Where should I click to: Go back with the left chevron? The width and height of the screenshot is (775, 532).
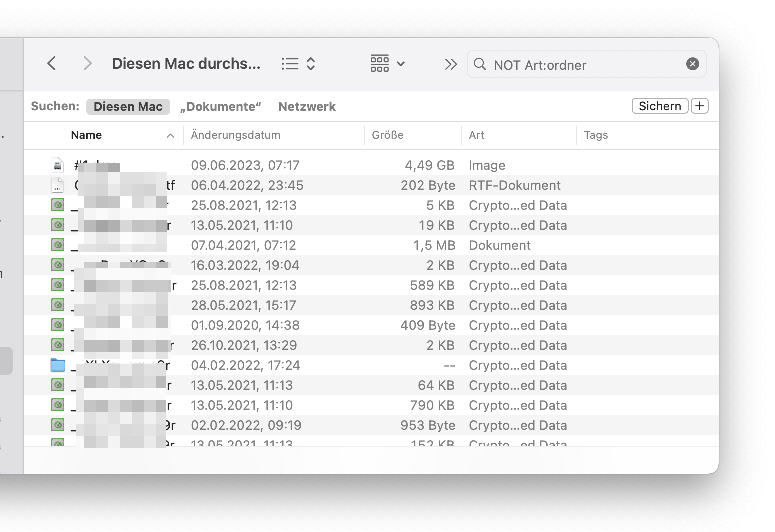tap(52, 64)
